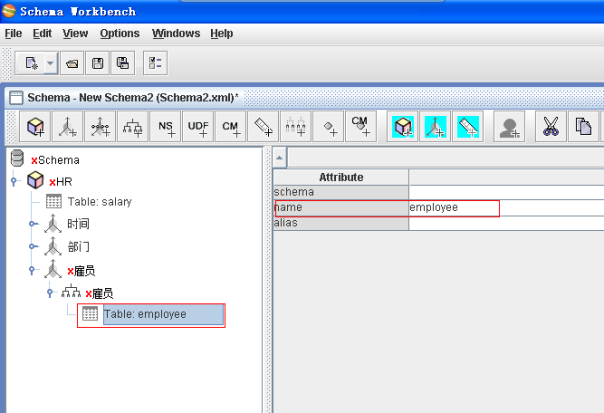This screenshot has width=604, height=413.
Task: Click the Add Dimension Usage icon
Action: coord(100,127)
